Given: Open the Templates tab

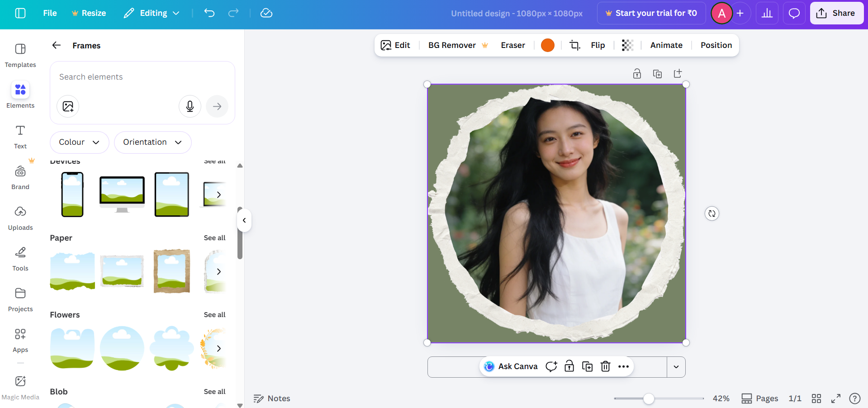Looking at the screenshot, I should 20,55.
